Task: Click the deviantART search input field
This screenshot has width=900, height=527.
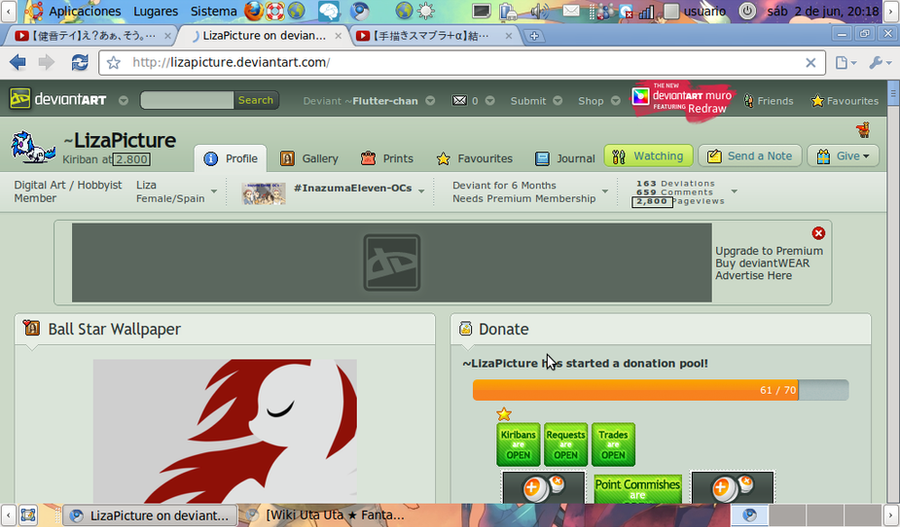Action: coord(187,100)
